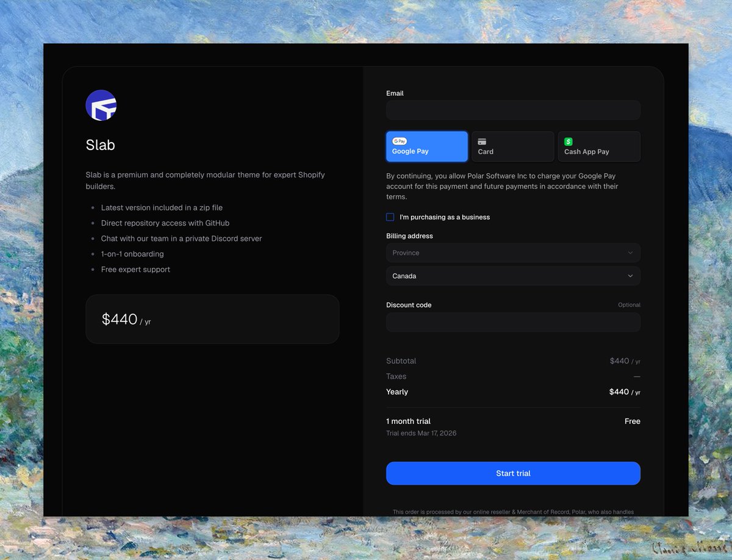Image resolution: width=732 pixels, height=560 pixels.
Task: Focus the Email input field
Action: (513, 110)
